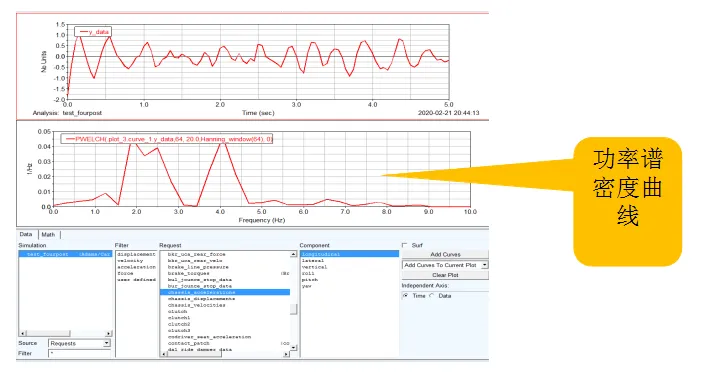The width and height of the screenshot is (706, 372).
Task: Select the bur_jounce_stop_data request
Action: coord(200,286)
